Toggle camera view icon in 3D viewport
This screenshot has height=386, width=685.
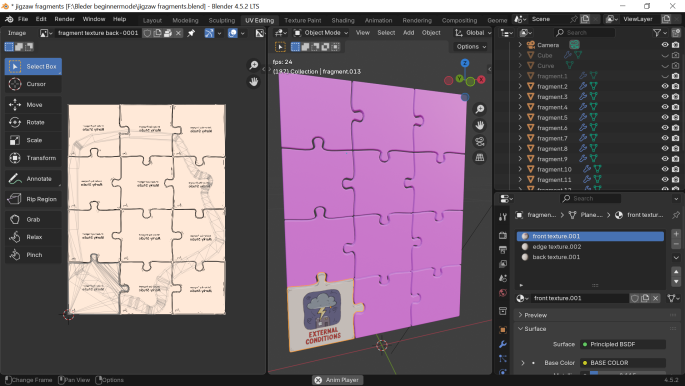[x=480, y=141]
